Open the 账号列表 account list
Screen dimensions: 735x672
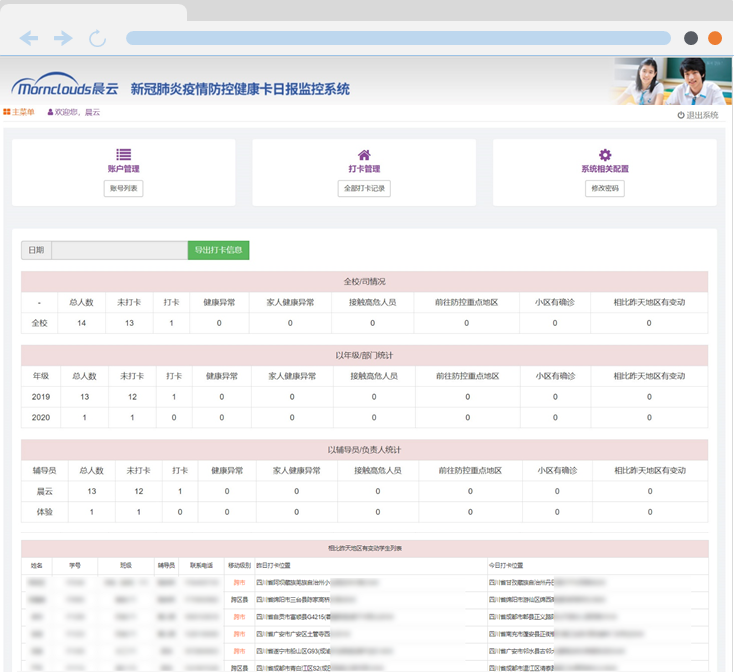tap(123, 188)
